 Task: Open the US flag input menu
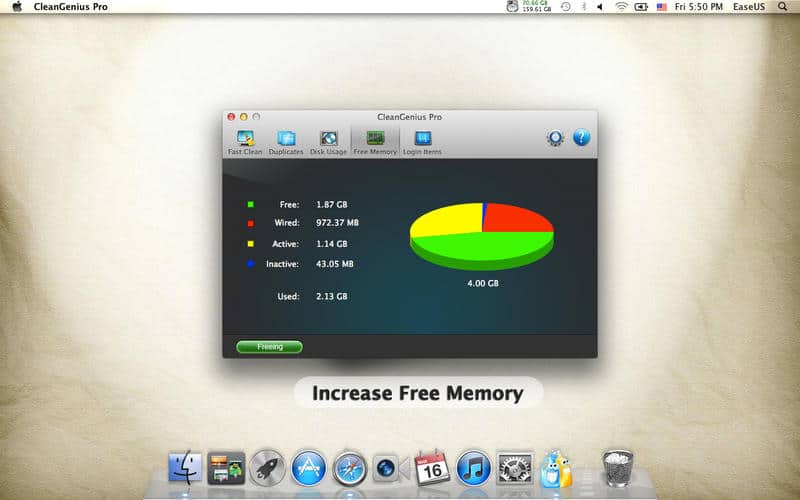click(662, 7)
